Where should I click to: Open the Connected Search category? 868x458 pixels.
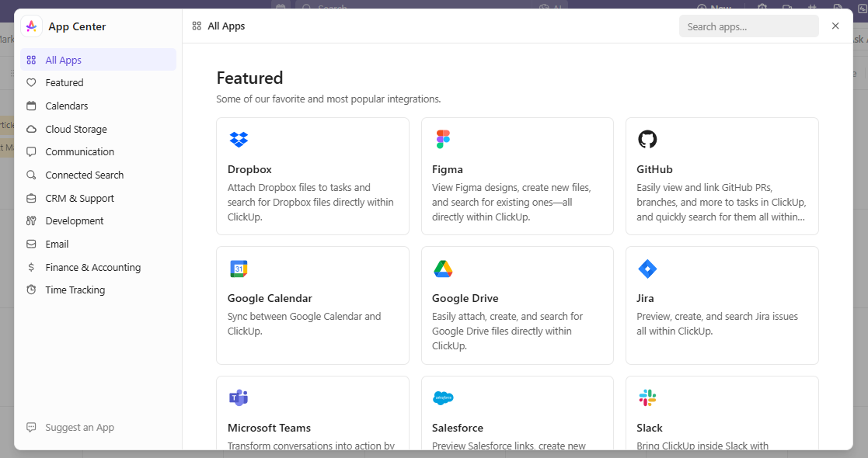(98, 175)
